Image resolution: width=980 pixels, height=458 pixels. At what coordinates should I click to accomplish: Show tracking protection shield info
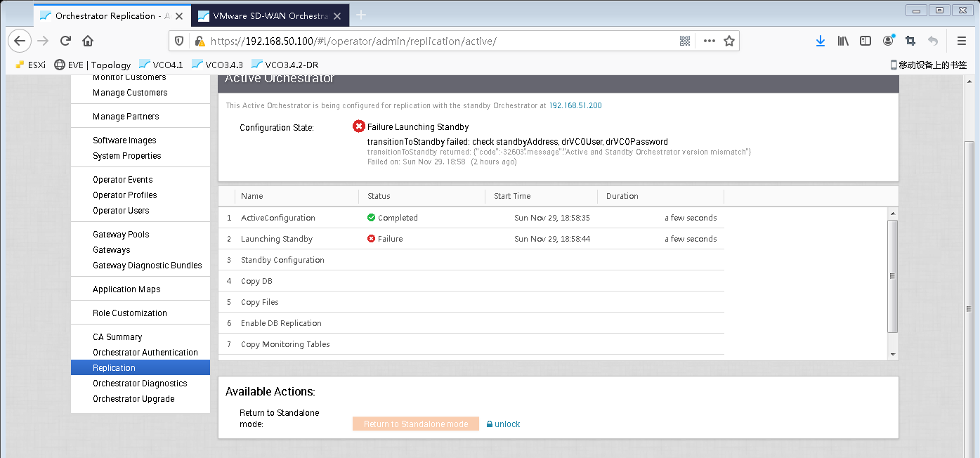(179, 41)
